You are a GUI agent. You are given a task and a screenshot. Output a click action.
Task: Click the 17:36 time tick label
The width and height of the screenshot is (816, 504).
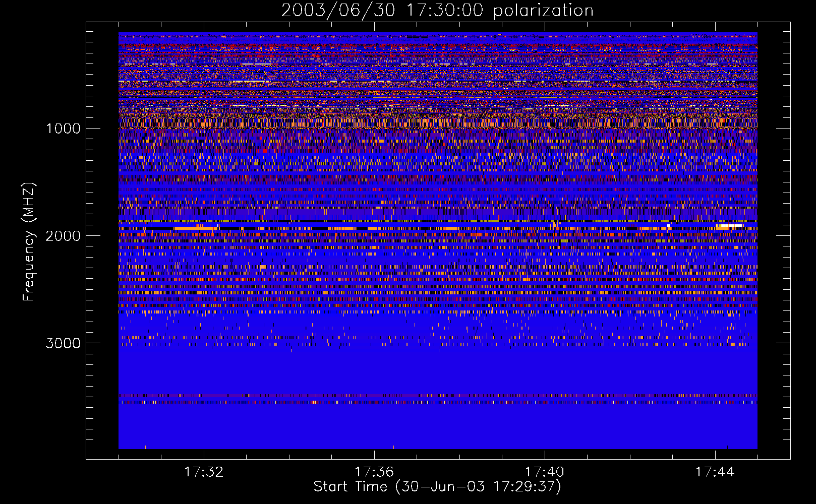(374, 472)
